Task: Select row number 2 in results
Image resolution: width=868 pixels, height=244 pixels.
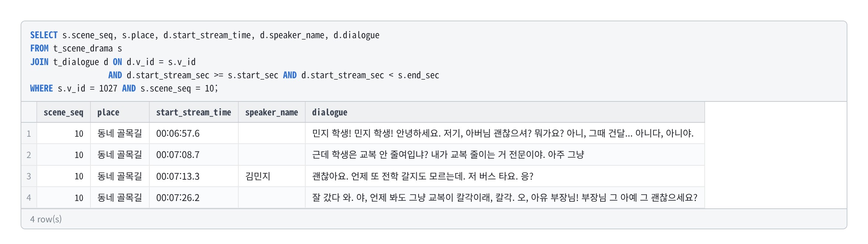Action: click(29, 155)
